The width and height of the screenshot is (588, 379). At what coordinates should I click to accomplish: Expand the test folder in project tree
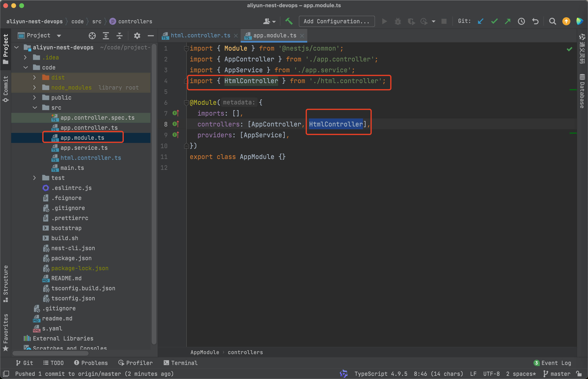pyautogui.click(x=35, y=178)
